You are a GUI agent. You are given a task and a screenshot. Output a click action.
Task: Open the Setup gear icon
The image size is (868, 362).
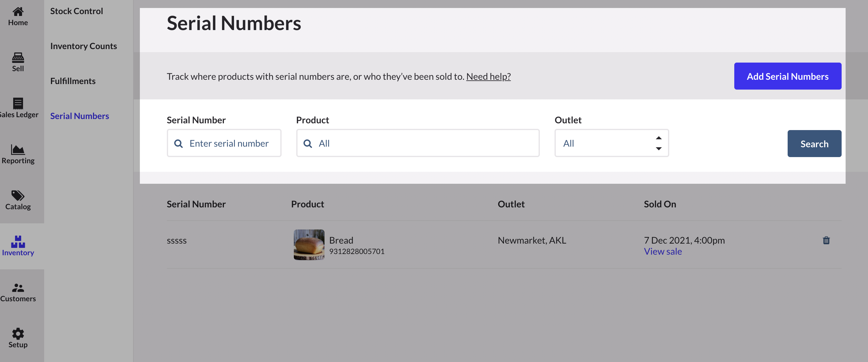[x=18, y=334]
